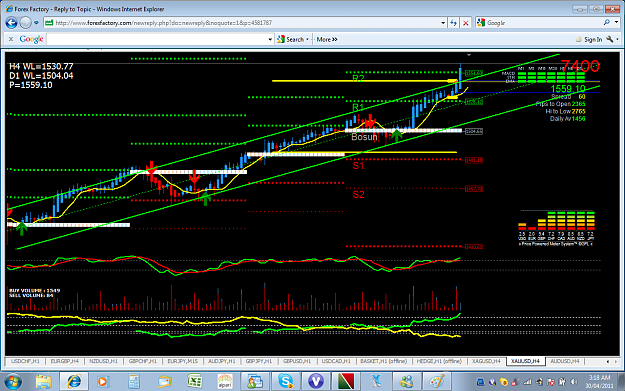The width and height of the screenshot is (625, 391).
Task: Open Windows Explorer folder on taskbar
Action: (x=43, y=382)
